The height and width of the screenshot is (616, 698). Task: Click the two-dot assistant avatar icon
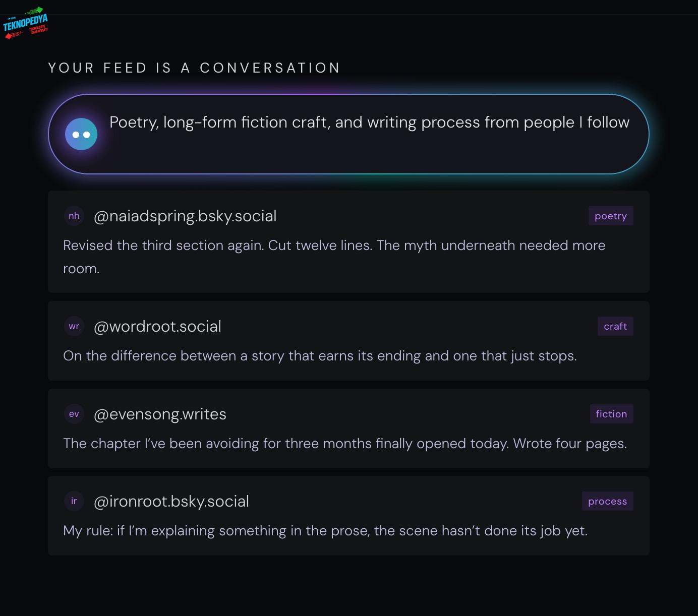(x=81, y=134)
